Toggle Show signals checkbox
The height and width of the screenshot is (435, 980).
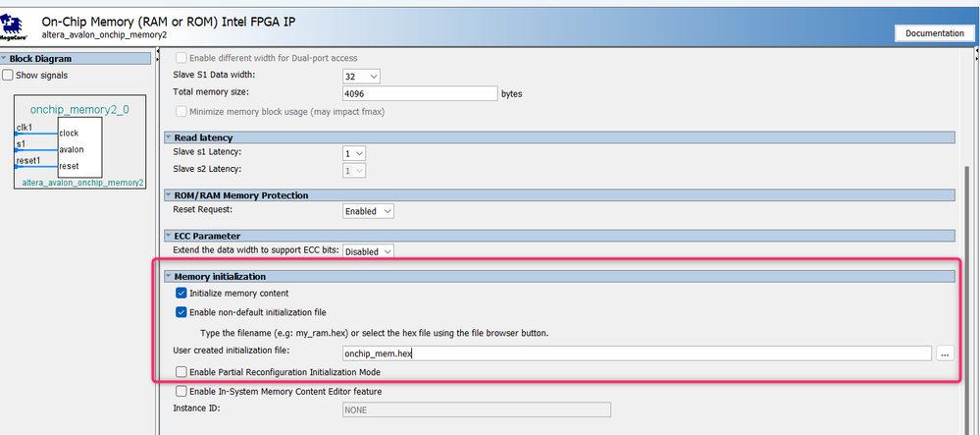coord(8,75)
